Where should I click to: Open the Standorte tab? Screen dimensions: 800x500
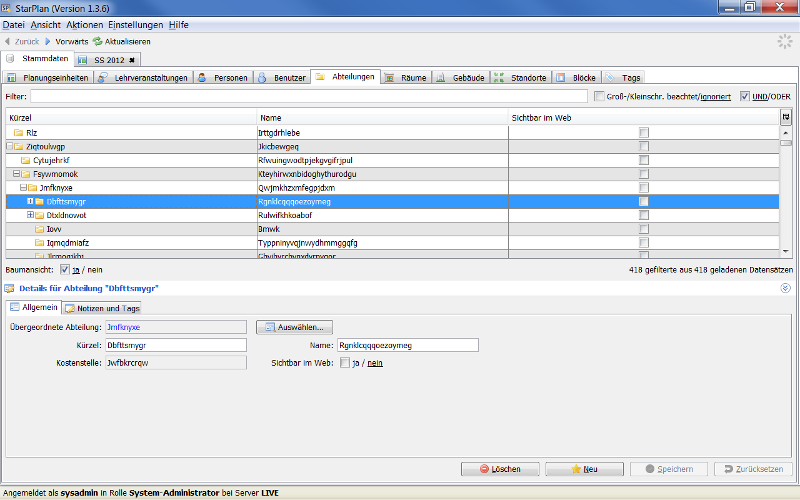521,78
